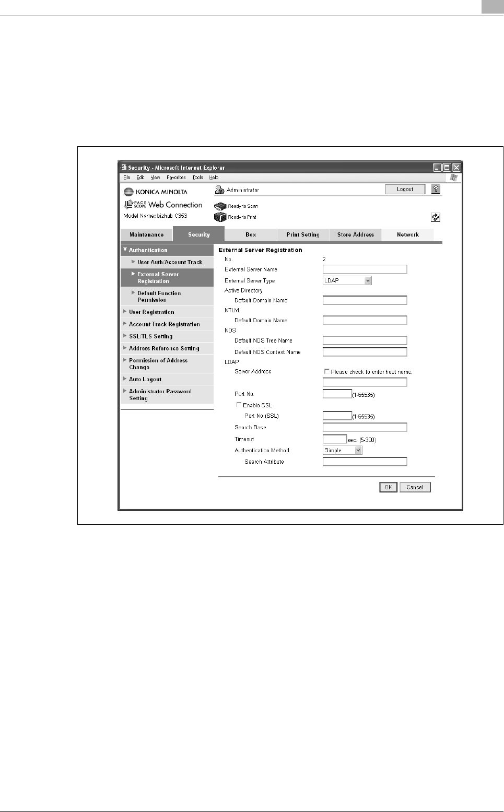Enable SSL checkbox
Screen dimensions: 504x812
point(239,405)
